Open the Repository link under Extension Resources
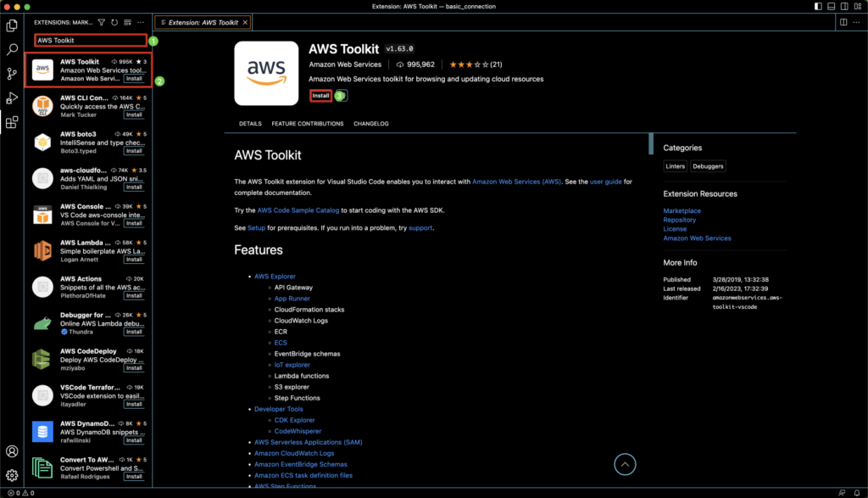This screenshot has height=498, width=868. 682,220
